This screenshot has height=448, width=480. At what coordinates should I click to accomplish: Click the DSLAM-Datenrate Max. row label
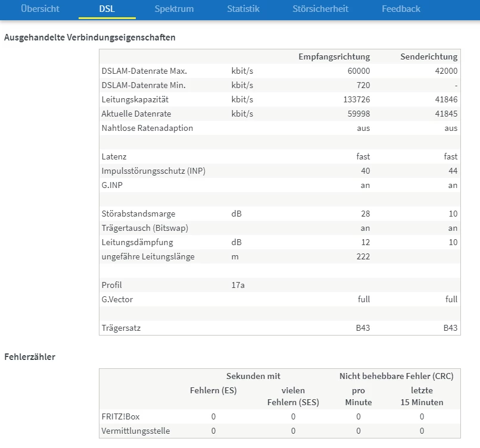click(144, 71)
